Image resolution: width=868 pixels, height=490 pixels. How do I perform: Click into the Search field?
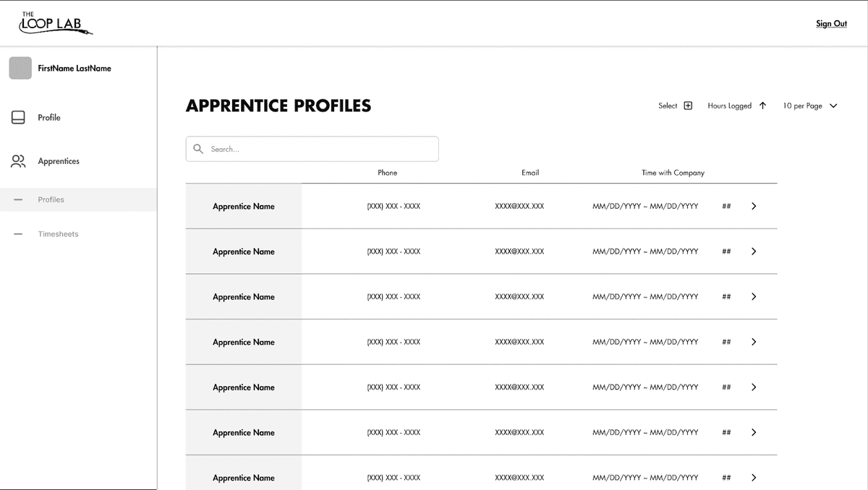pos(318,149)
